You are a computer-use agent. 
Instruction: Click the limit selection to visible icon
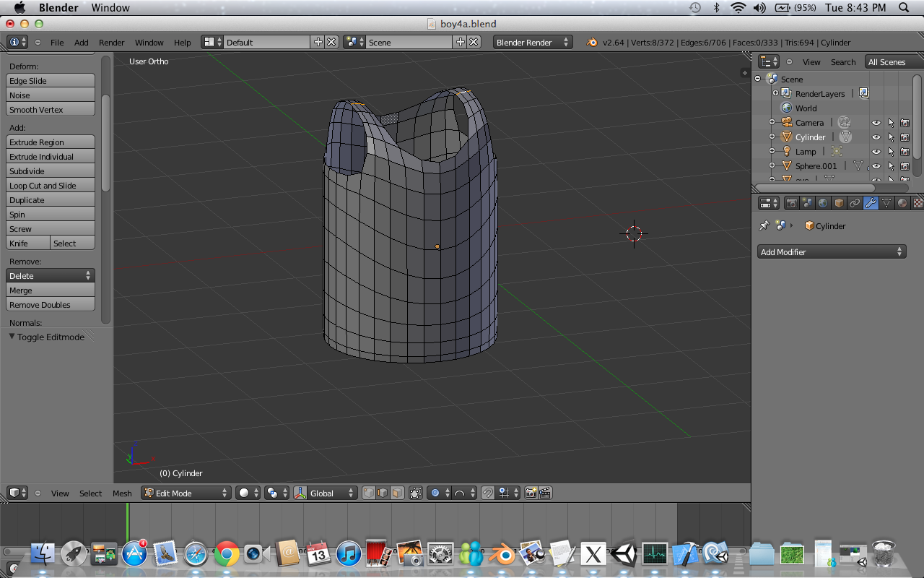(415, 493)
